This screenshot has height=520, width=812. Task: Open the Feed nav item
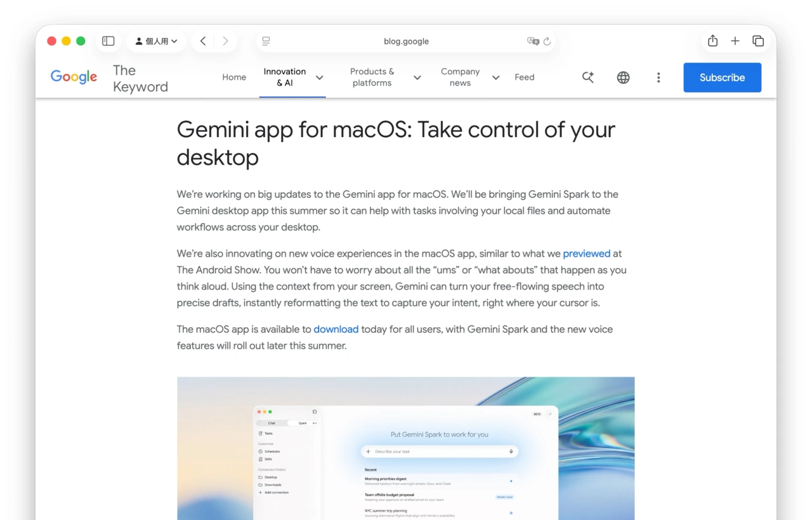(525, 77)
